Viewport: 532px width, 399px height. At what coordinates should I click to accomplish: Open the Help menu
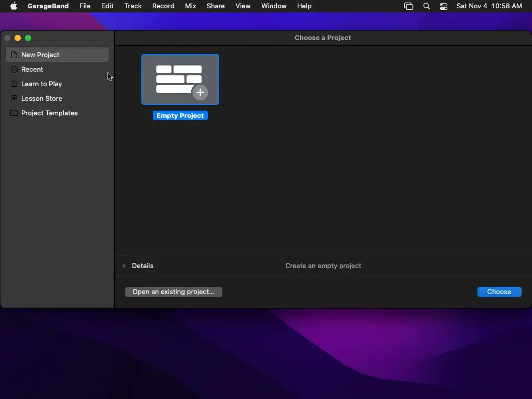[304, 6]
